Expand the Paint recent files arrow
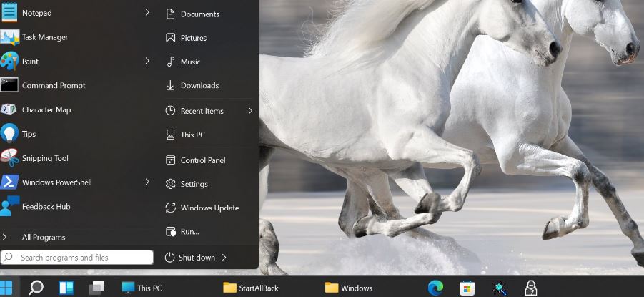The height and width of the screenshot is (297, 644). click(x=147, y=61)
